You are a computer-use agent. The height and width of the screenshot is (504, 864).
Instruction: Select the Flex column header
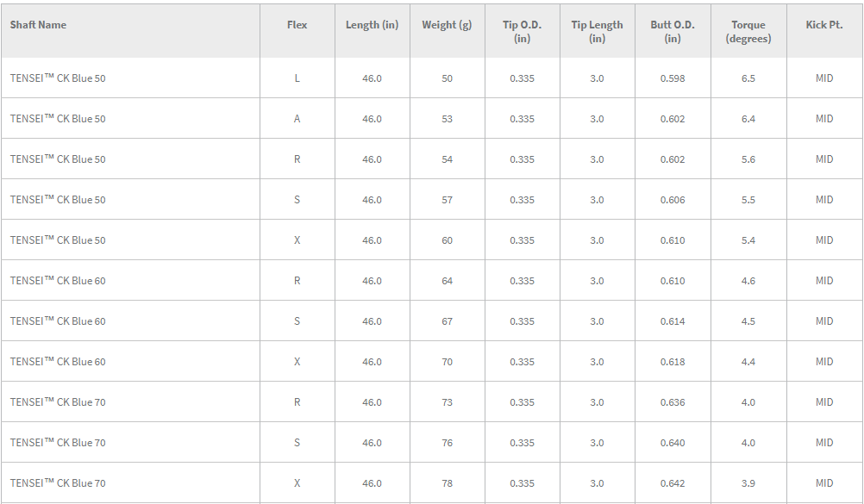(x=297, y=25)
